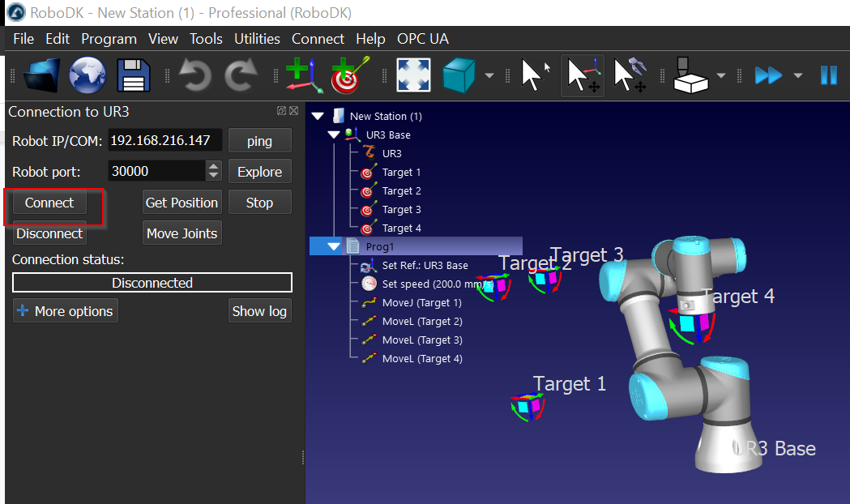Open the collision check dropdown arrow
The height and width of the screenshot is (504, 850).
(721, 76)
